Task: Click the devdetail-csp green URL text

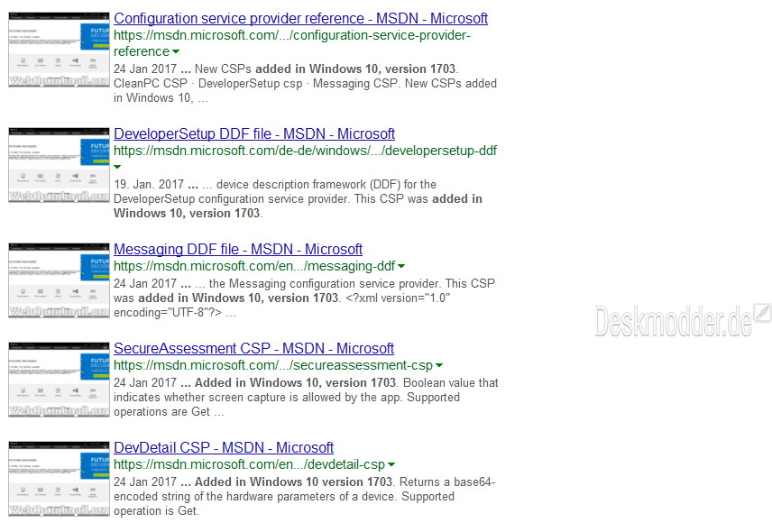Action: pos(250,464)
